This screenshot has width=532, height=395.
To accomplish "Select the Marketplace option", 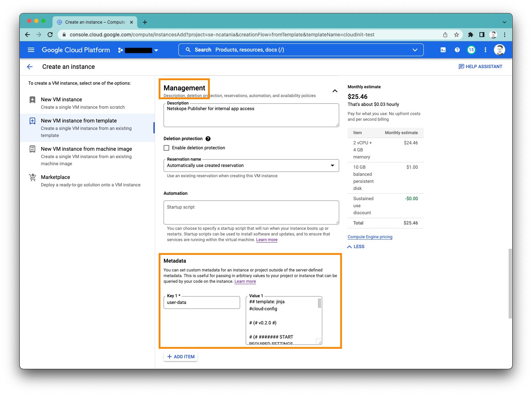I will (x=87, y=181).
